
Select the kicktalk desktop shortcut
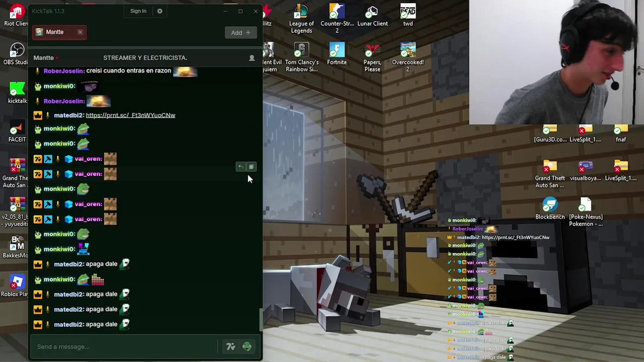pos(17,93)
